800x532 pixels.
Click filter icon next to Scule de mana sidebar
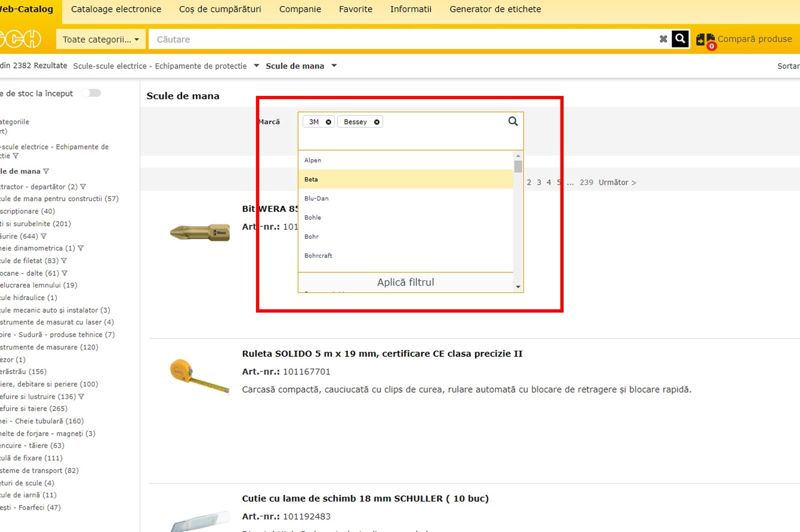pos(46,171)
